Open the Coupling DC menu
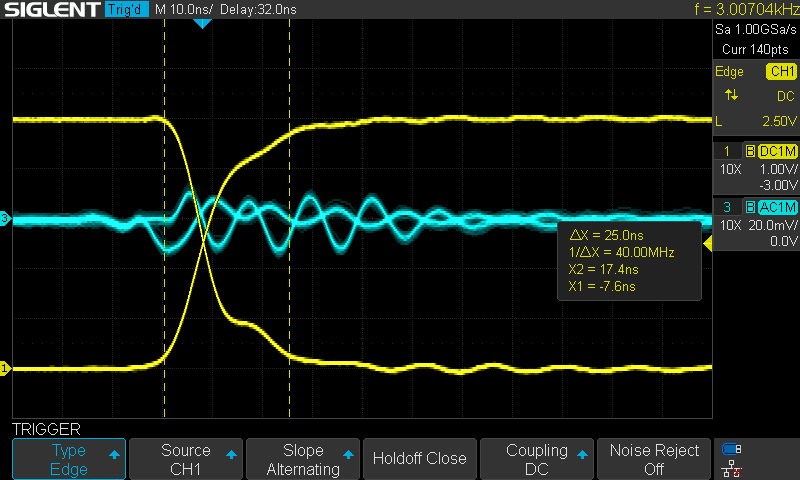 537,459
